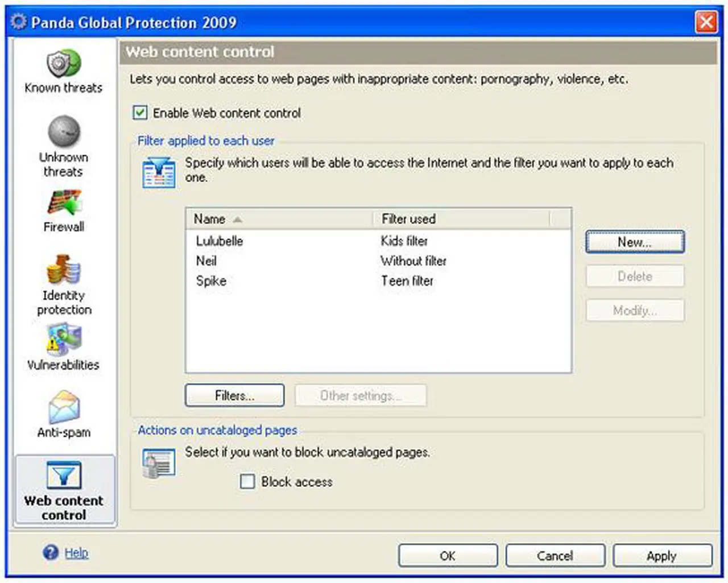The image size is (728, 583).
Task: Click the Teen filter cell
Action: pos(407,281)
